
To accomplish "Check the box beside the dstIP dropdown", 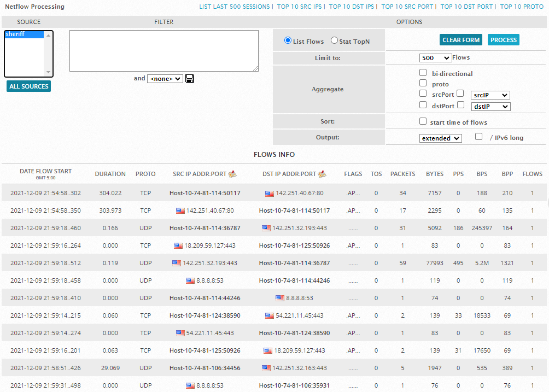I will point(461,104).
